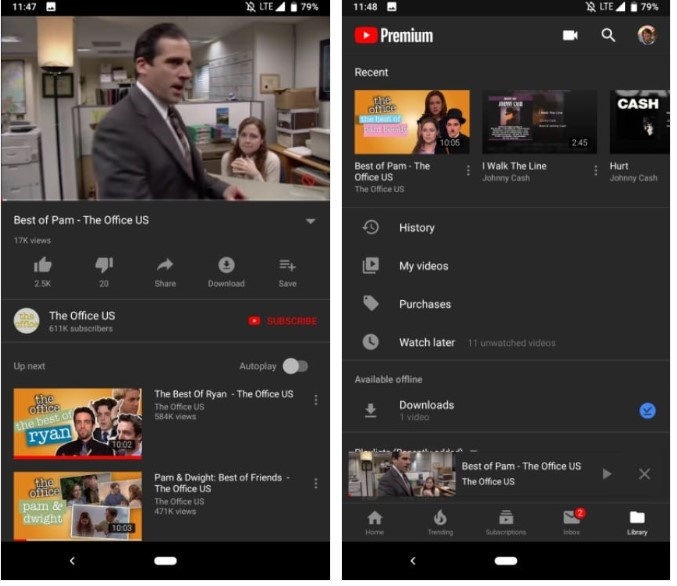The image size is (677, 586).
Task: Tap the left phone's home pill button
Action: coord(165,561)
